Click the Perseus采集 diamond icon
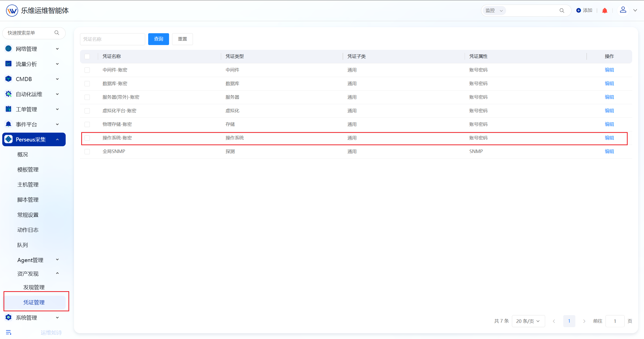644x339 pixels. pos(9,139)
